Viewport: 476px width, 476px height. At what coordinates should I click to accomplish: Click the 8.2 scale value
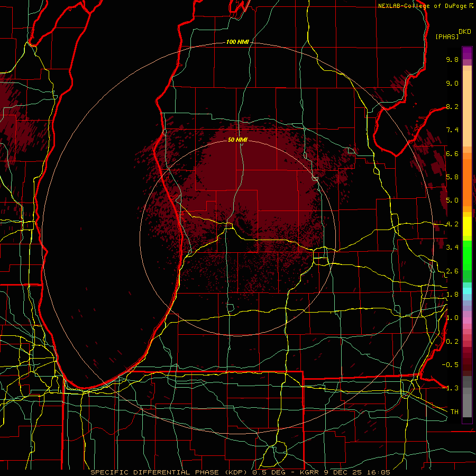(452, 106)
